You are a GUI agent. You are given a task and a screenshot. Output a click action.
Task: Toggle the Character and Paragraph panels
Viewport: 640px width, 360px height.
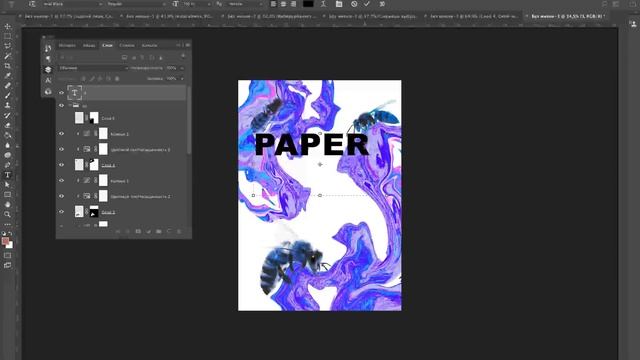coord(339,4)
